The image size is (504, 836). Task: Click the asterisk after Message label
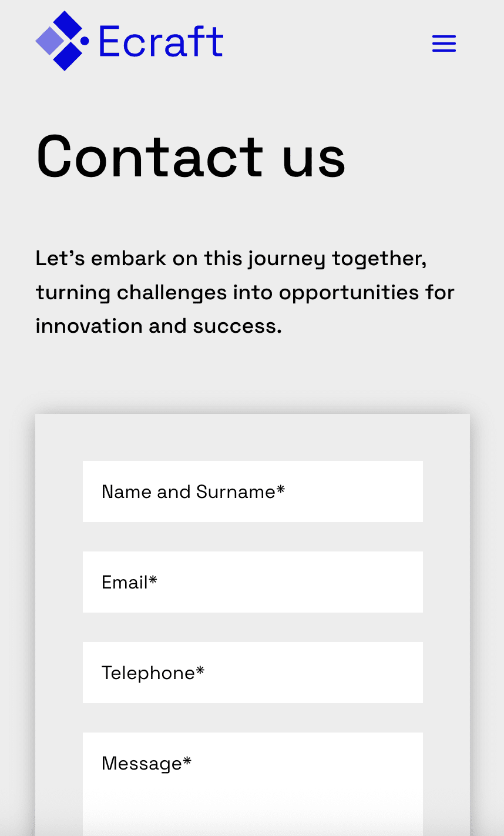click(x=187, y=760)
